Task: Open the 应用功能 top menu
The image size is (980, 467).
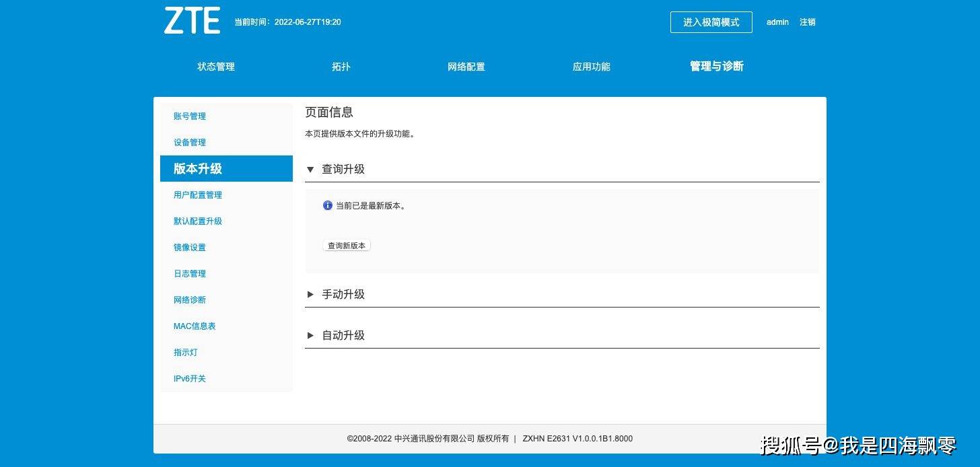Action: [592, 67]
